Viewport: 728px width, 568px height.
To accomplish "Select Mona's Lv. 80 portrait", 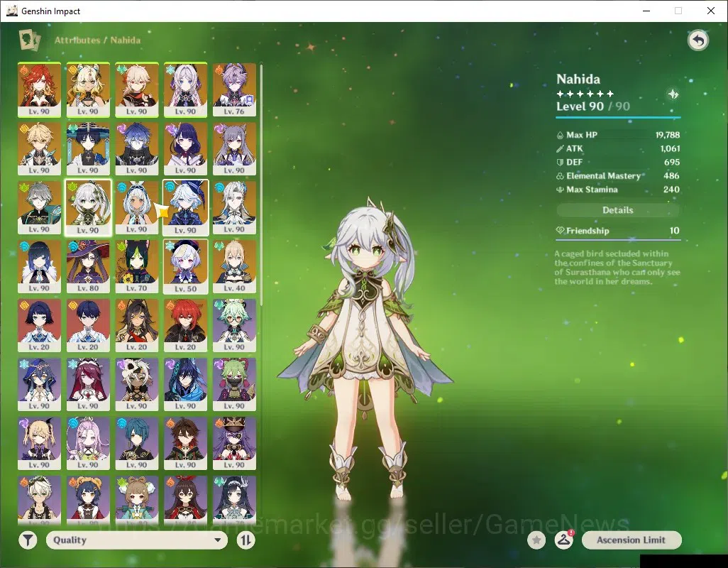I will click(x=88, y=266).
